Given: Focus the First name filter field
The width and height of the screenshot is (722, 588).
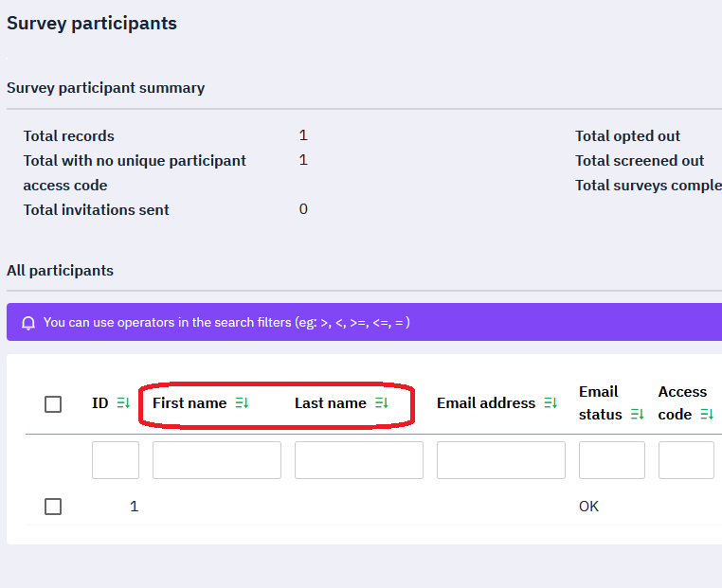Looking at the screenshot, I should [x=217, y=460].
